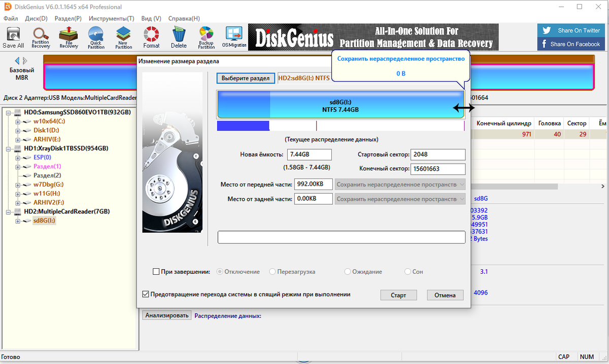Expand the ESP(0) partition node
The image size is (609, 364).
coord(18,158)
